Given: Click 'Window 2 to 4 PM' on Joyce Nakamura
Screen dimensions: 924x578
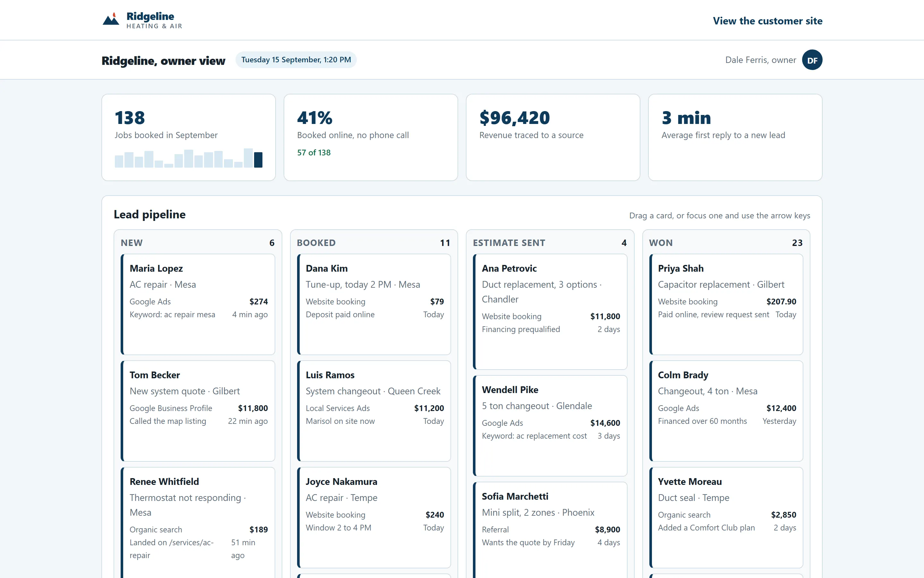Looking at the screenshot, I should tap(338, 528).
